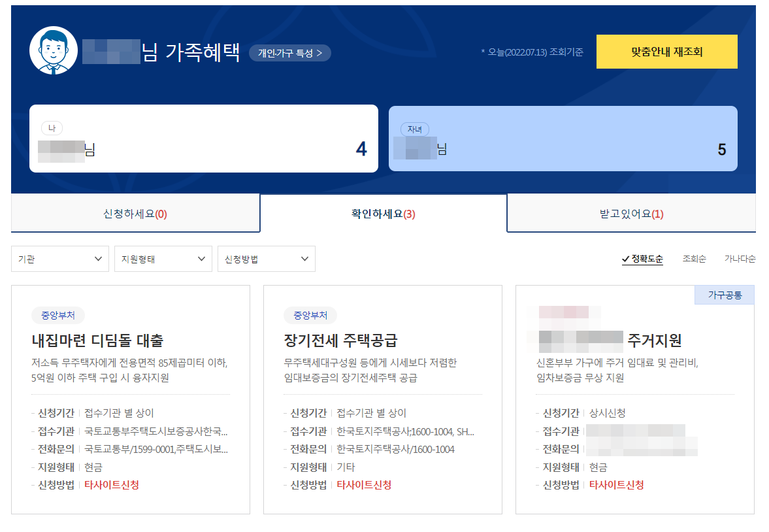
Task: Select the 나 family member card
Action: pyautogui.click(x=204, y=139)
